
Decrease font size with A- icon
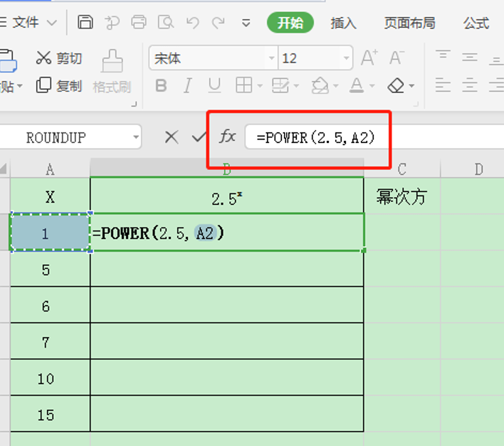point(397,58)
